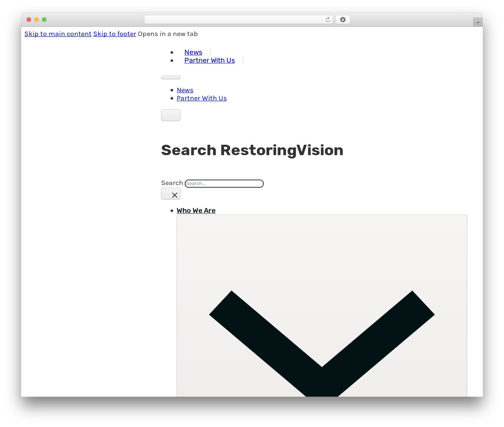Open News link in top list
This screenshot has width=504, height=427.
(x=193, y=52)
